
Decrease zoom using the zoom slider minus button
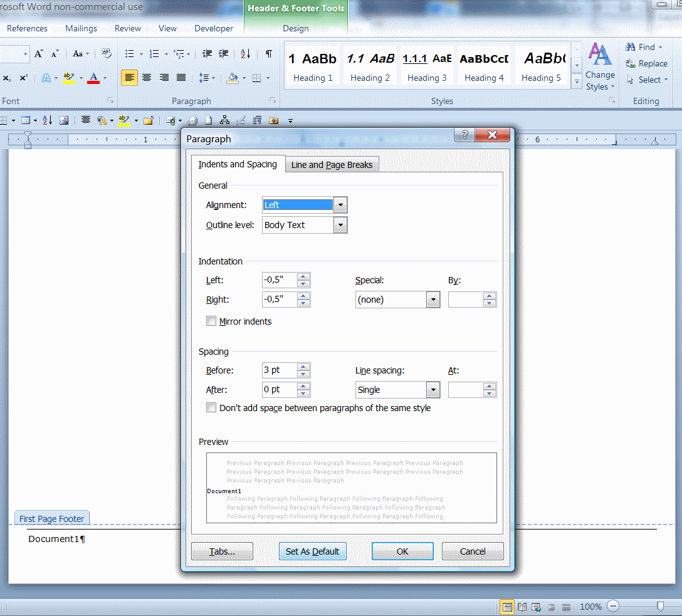tap(612, 607)
